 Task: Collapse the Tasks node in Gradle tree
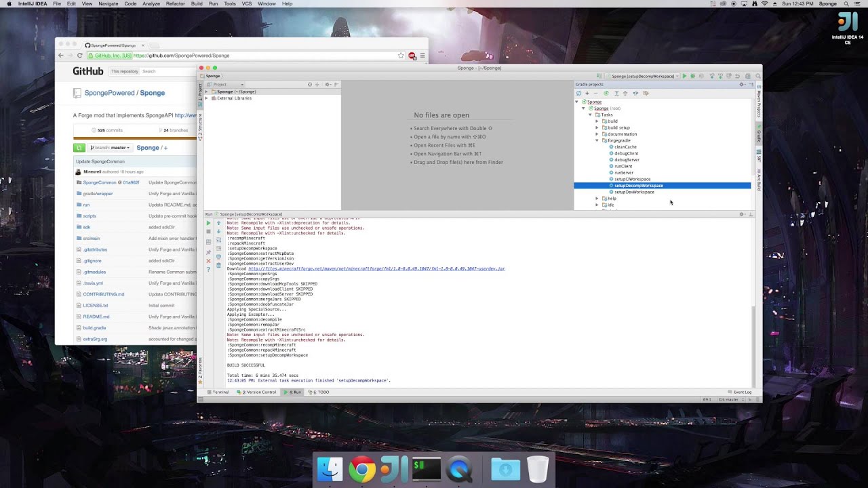[x=590, y=115]
